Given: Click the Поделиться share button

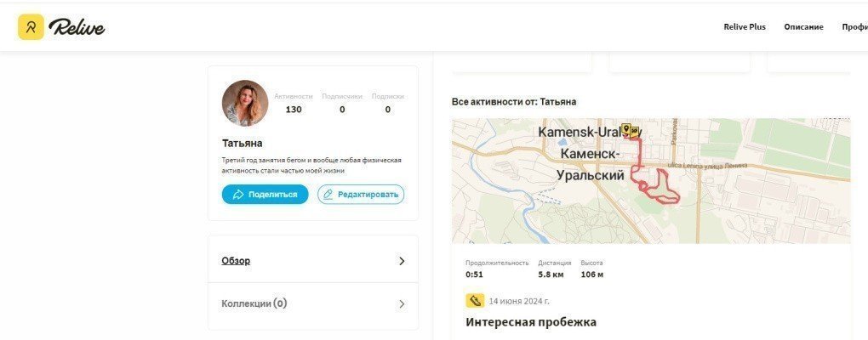Looking at the screenshot, I should [266, 195].
